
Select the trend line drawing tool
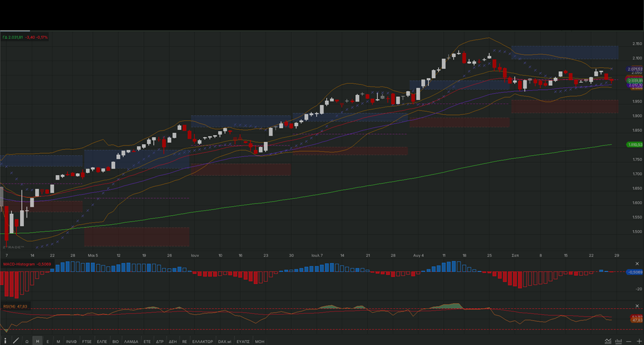[16, 341]
